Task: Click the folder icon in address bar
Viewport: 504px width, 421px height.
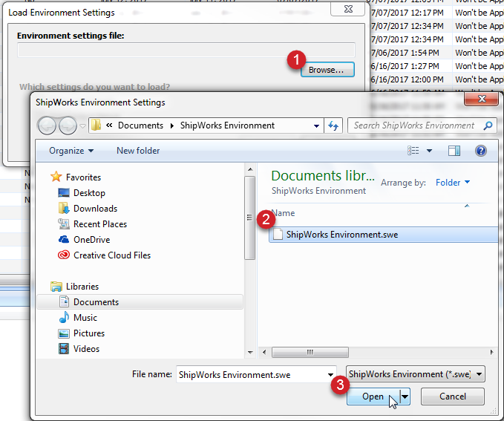Action: coord(96,125)
